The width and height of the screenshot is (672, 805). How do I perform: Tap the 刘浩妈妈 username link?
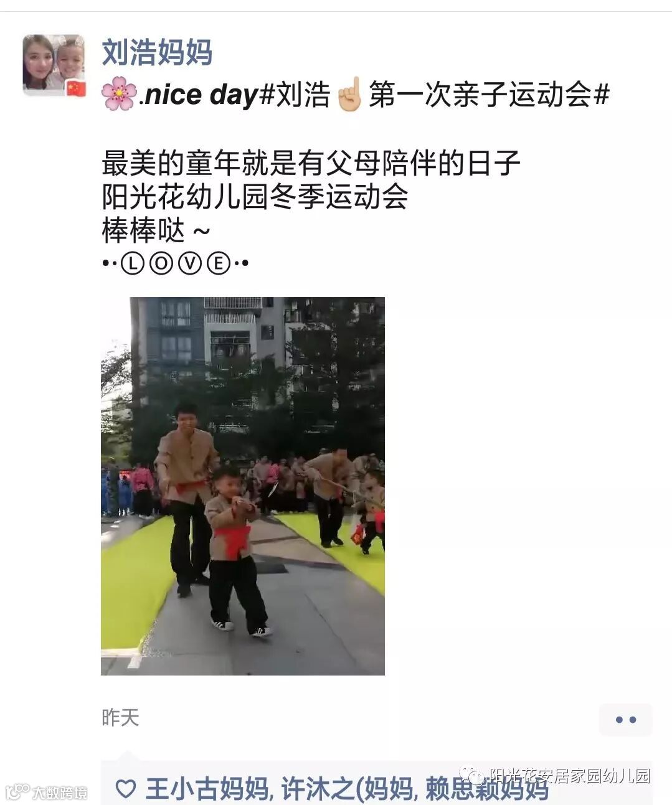[x=157, y=52]
